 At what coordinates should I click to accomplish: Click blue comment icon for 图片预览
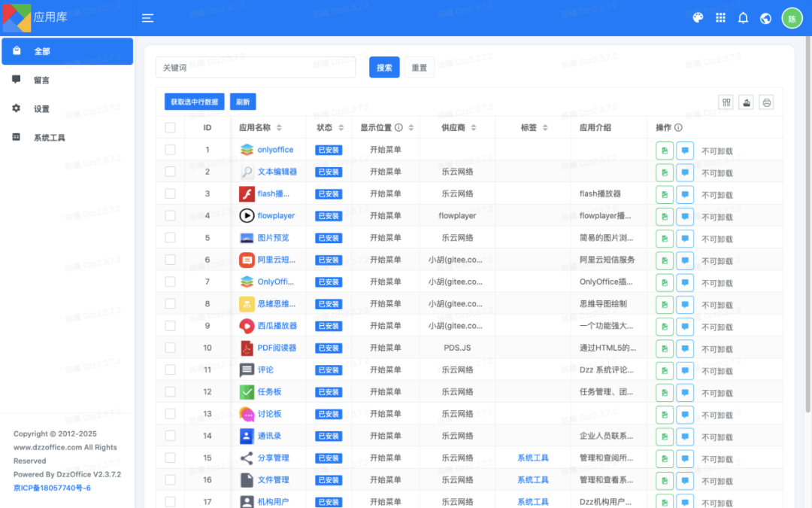tap(685, 239)
